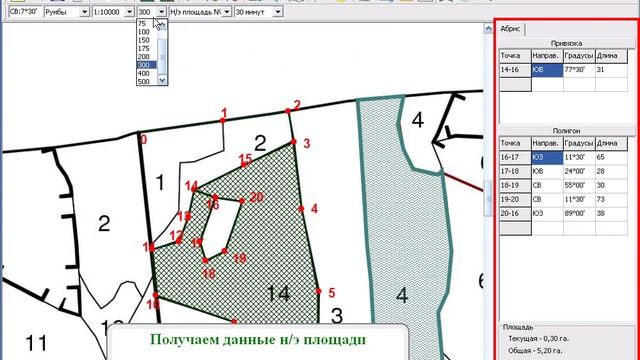This screenshot has width=640, height=360.
Task: Open the 1:10000 scale dropdown
Action: 129,12
